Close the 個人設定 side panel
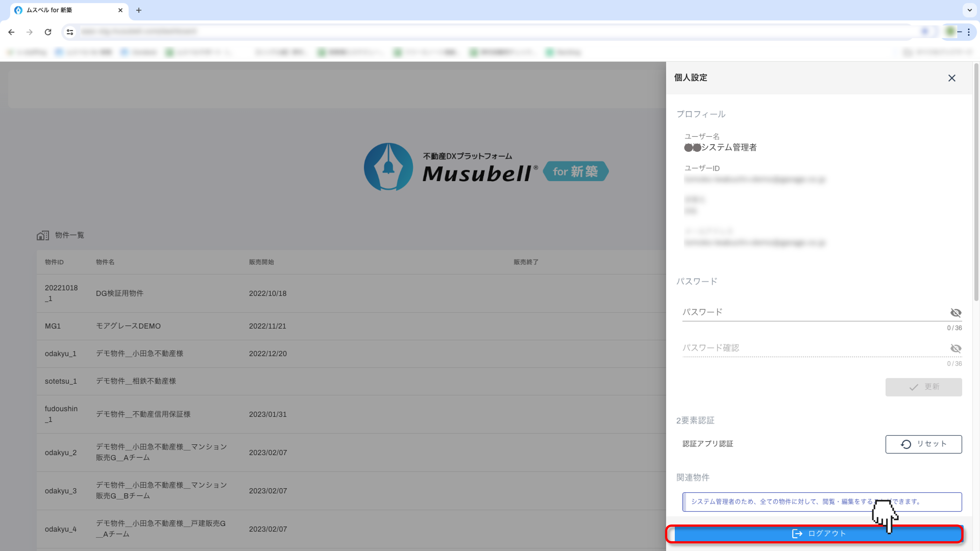Screen dimensions: 980x551 click(951, 78)
